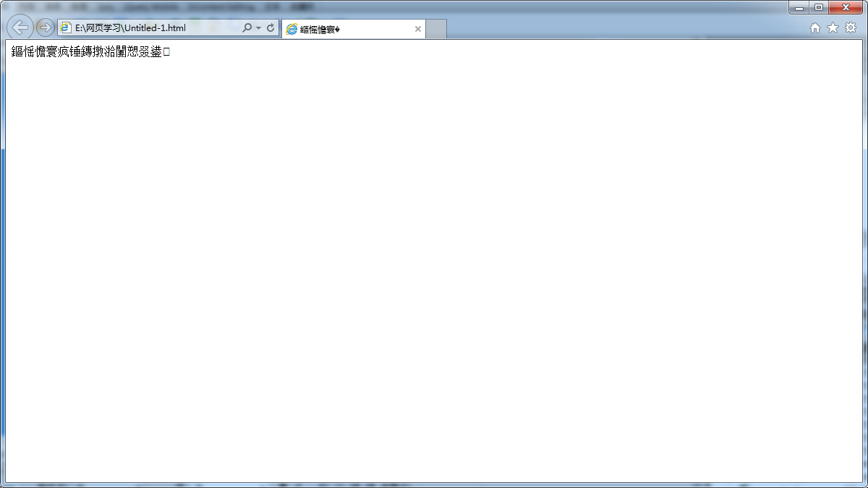The height and width of the screenshot is (488, 868).
Task: Open the Tools menu via gear icon
Action: pyautogui.click(x=851, y=28)
